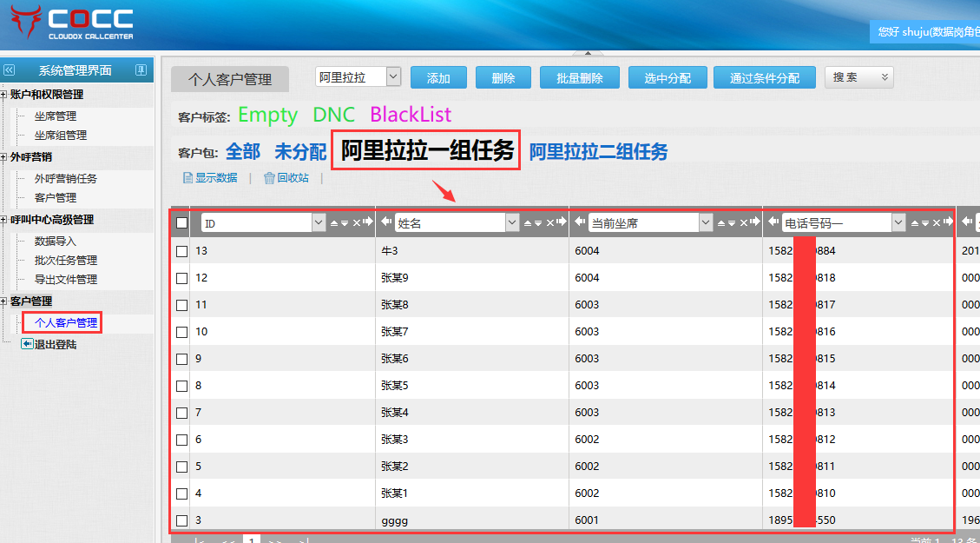Image resolution: width=980 pixels, height=543 pixels.
Task: Collapse the sidebar using the double-arrow icon
Action: [10, 70]
